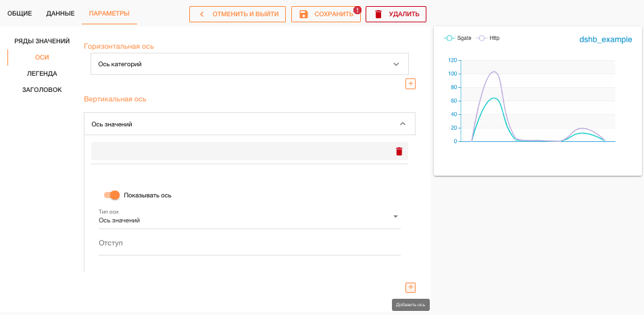Open the Тип оси dropdown
The image size is (644, 315).
[x=395, y=217]
